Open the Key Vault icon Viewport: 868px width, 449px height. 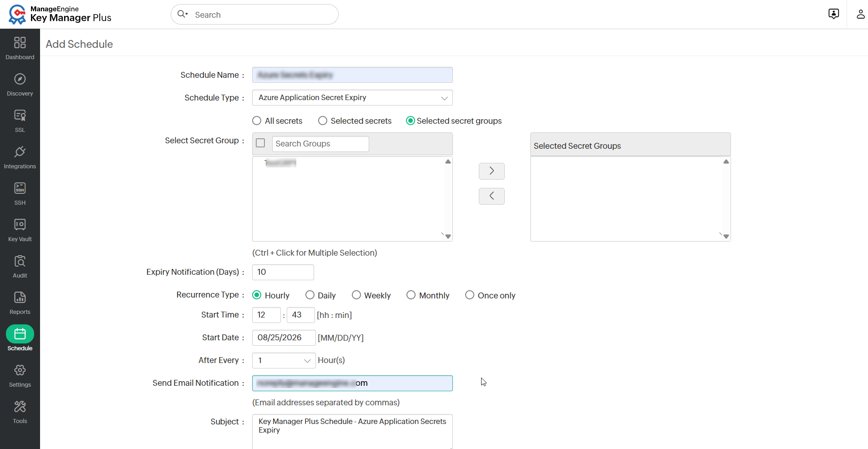20,225
